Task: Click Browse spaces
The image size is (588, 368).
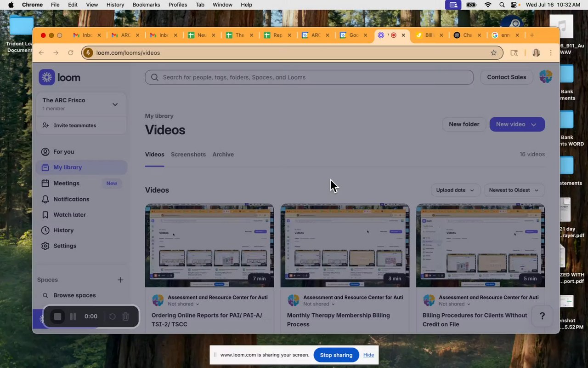Action: point(74,295)
